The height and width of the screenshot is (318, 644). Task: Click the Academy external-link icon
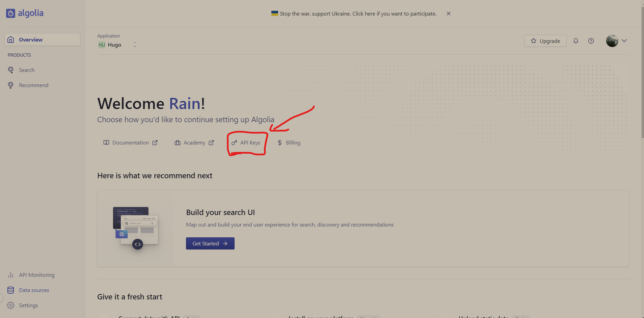[211, 143]
